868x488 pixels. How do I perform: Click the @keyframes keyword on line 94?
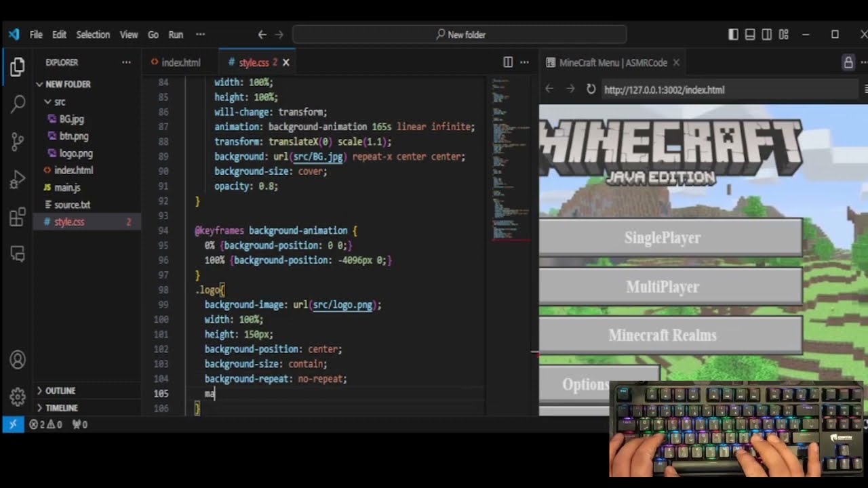[x=219, y=230]
